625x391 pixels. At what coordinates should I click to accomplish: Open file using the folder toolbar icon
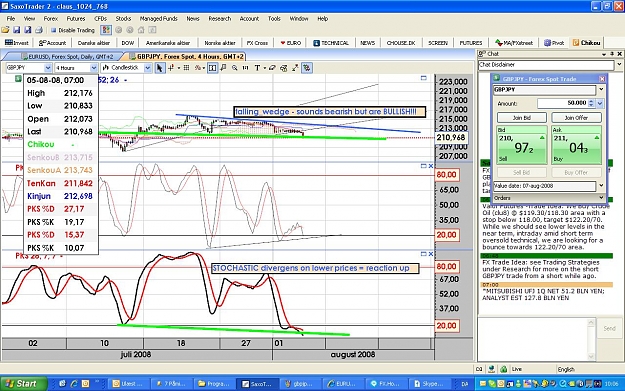pos(6,30)
